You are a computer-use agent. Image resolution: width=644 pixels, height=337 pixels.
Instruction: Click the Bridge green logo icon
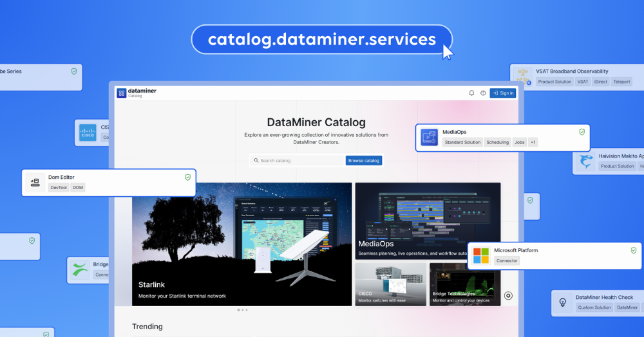[80, 269]
